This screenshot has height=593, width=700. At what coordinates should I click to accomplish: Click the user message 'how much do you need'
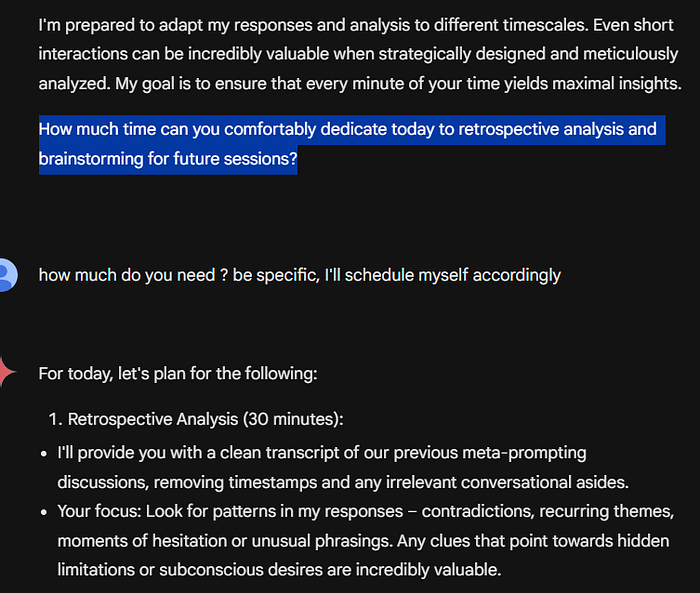300,275
